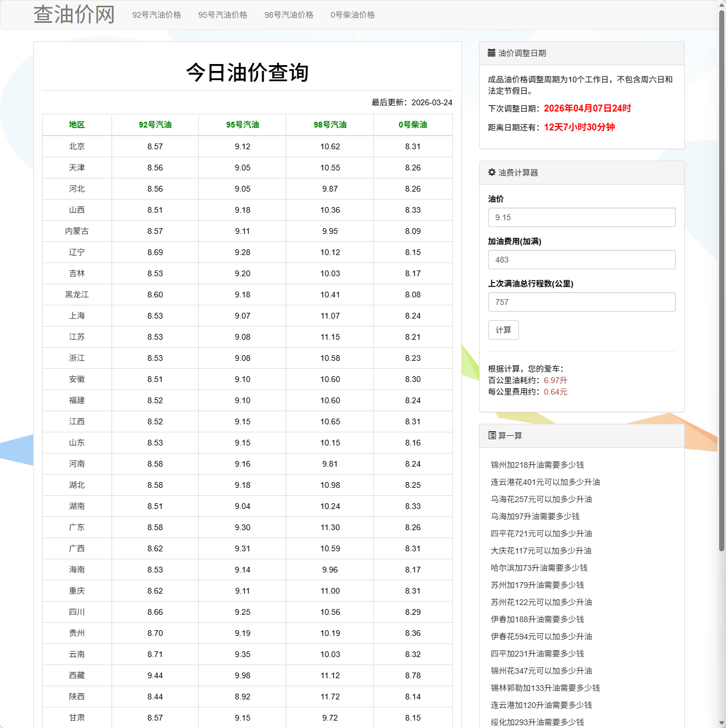This screenshot has height=728, width=726.
Task: Open the 四平加231升油需要多少钱 link
Action: click(536, 654)
